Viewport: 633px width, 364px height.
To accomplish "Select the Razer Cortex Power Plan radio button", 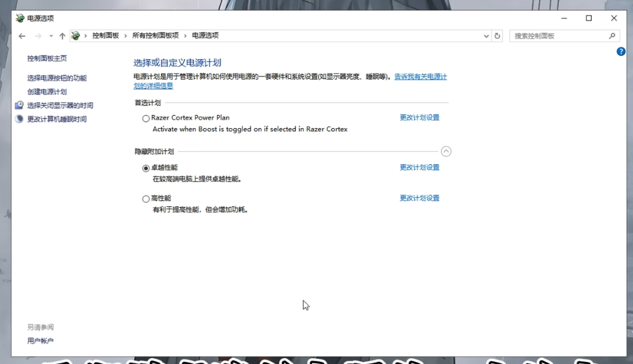I will coord(146,119).
